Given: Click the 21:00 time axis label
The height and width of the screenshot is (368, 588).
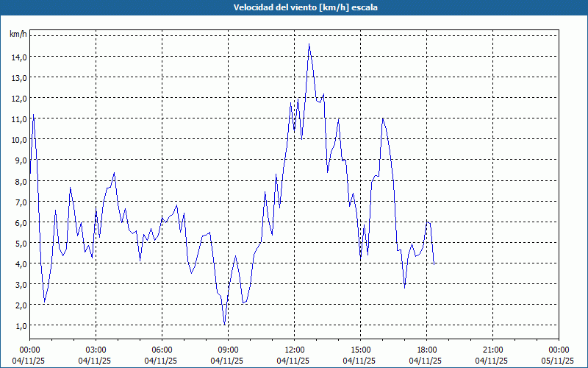Looking at the screenshot, I should 492,350.
